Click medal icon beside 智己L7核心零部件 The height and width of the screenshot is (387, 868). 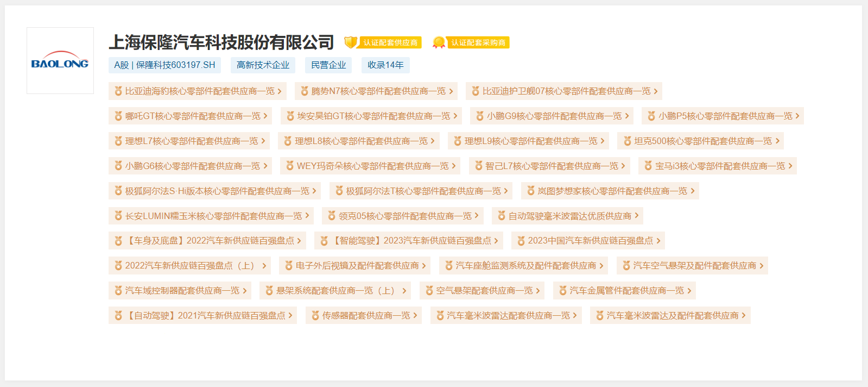pos(479,166)
